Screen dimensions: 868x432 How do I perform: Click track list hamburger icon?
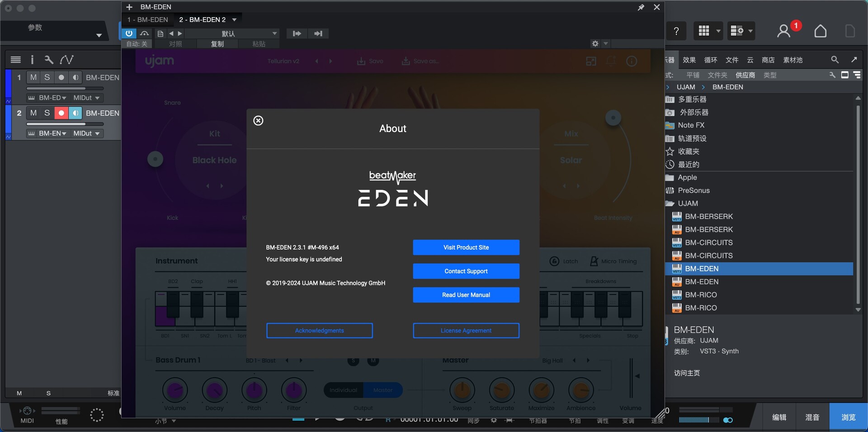(16, 60)
